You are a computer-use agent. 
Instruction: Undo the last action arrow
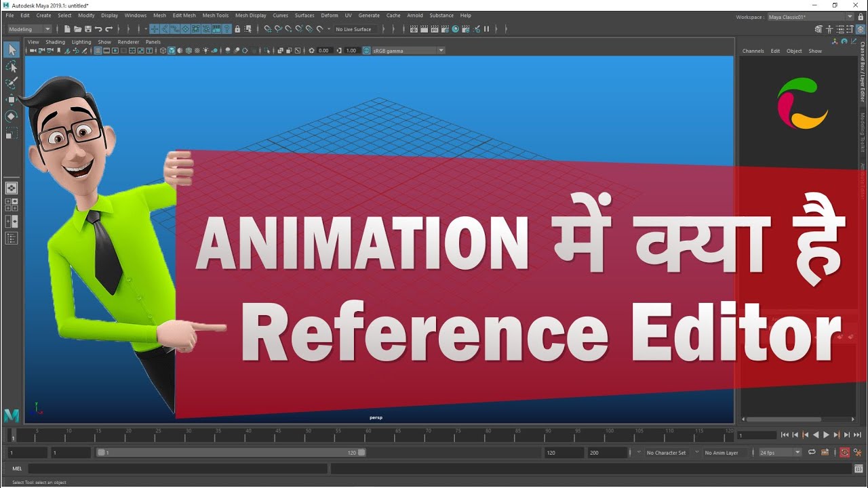(x=98, y=29)
